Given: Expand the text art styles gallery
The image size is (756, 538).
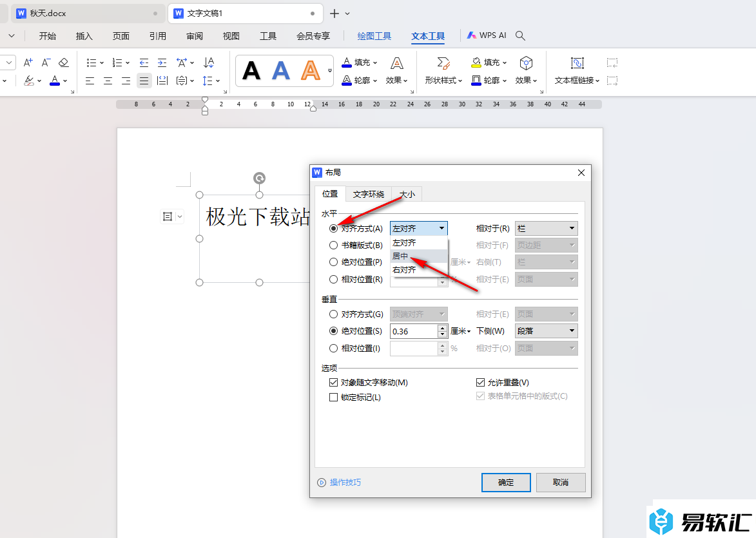Looking at the screenshot, I should [330, 71].
